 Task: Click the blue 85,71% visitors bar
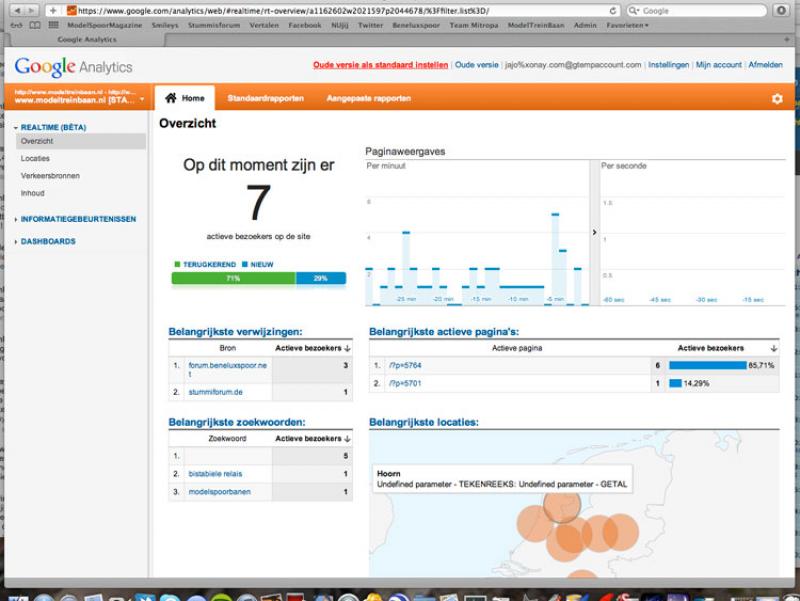click(x=708, y=365)
